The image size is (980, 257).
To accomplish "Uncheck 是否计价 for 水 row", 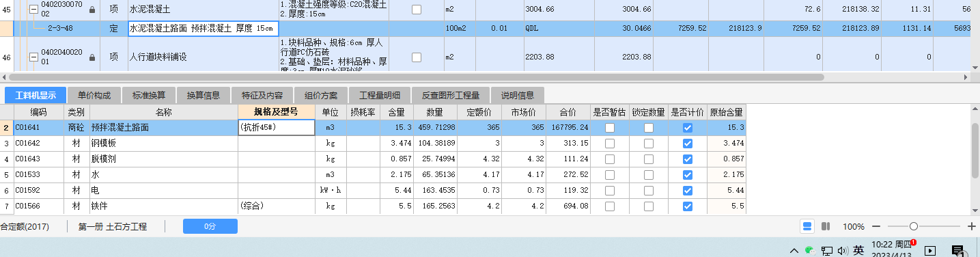I will (688, 174).
